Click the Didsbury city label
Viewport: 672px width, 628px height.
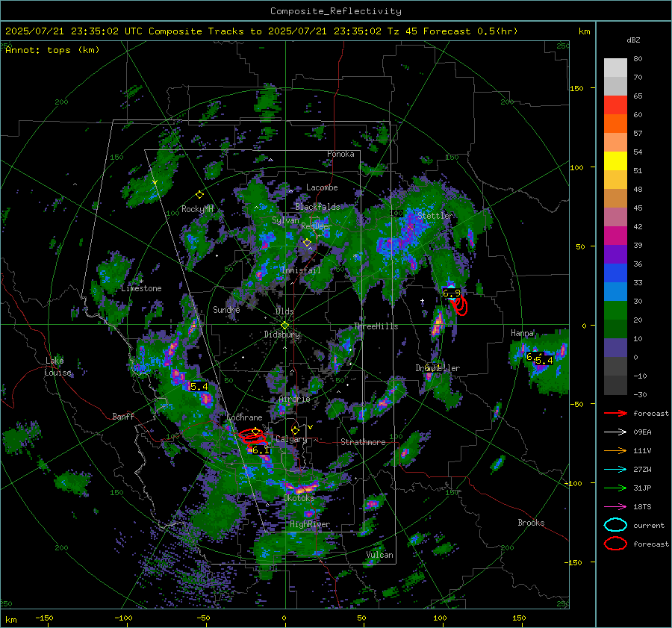[x=282, y=335]
